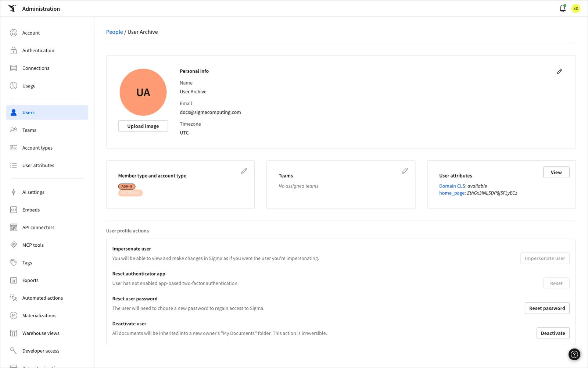Viewport: 588px width, 368px height.
Task: Click the Sigma bird logo
Action: [12, 8]
